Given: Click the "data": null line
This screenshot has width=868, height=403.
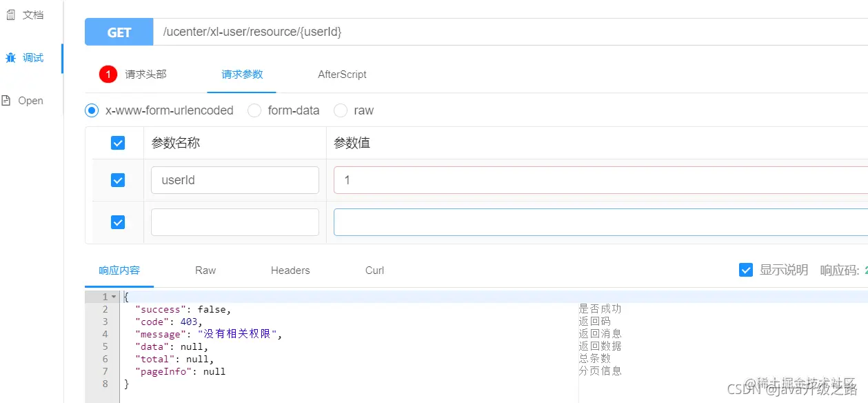Looking at the screenshot, I should pyautogui.click(x=172, y=346).
